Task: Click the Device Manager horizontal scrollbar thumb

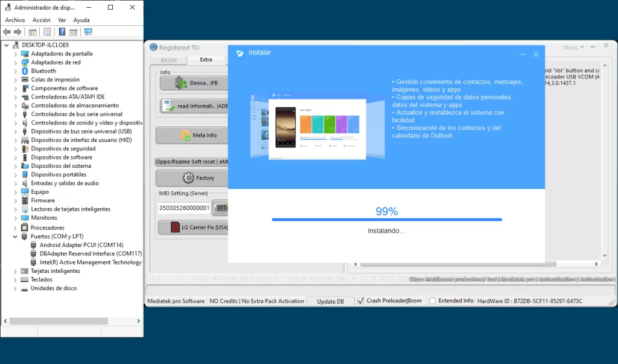Action: (x=59, y=321)
